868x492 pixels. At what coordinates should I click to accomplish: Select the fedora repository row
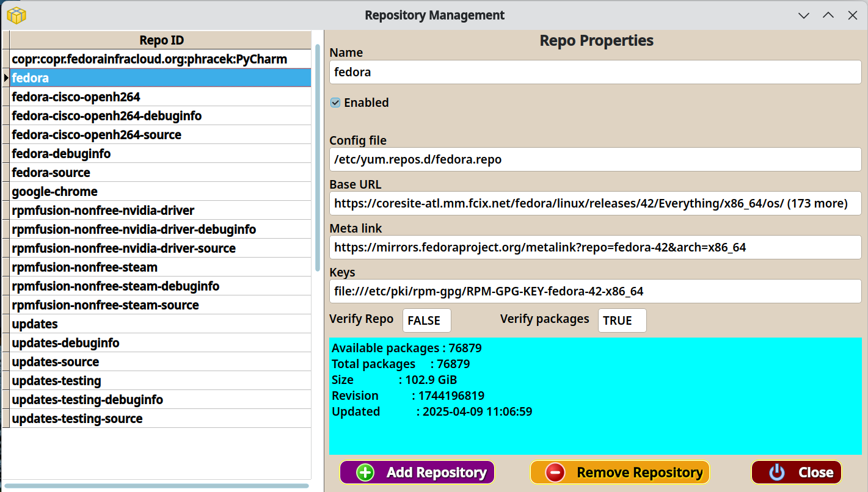coord(161,78)
